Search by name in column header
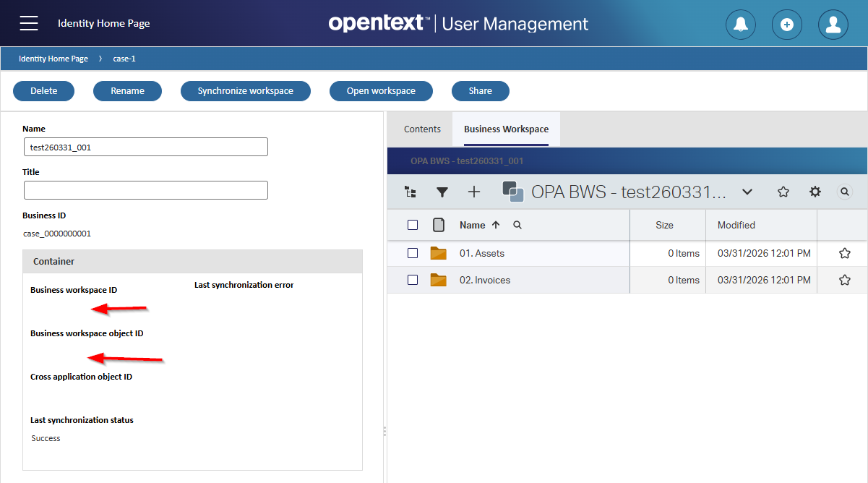868x483 pixels. tap(517, 225)
